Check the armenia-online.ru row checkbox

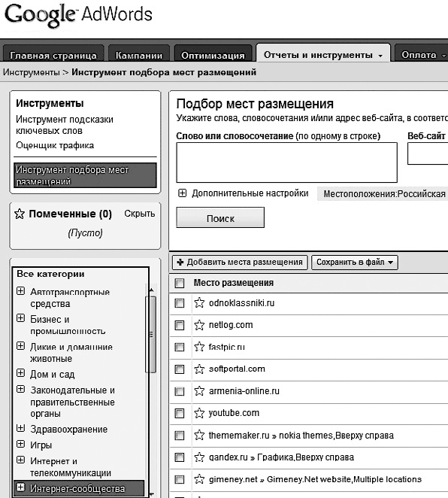[x=179, y=391]
